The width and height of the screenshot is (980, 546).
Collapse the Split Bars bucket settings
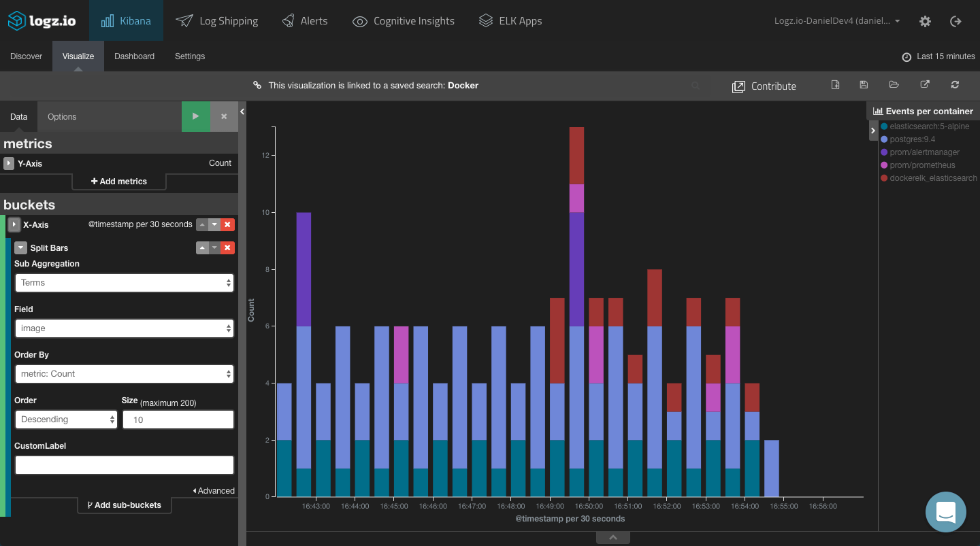tap(20, 248)
